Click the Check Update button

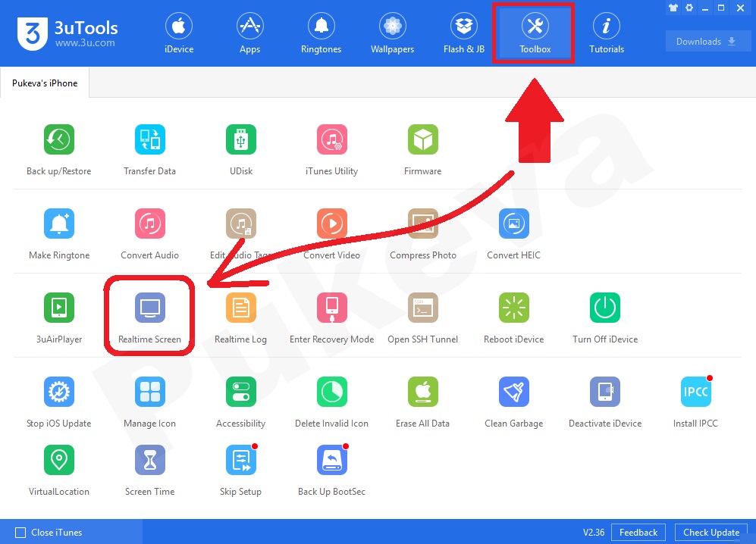[711, 533]
